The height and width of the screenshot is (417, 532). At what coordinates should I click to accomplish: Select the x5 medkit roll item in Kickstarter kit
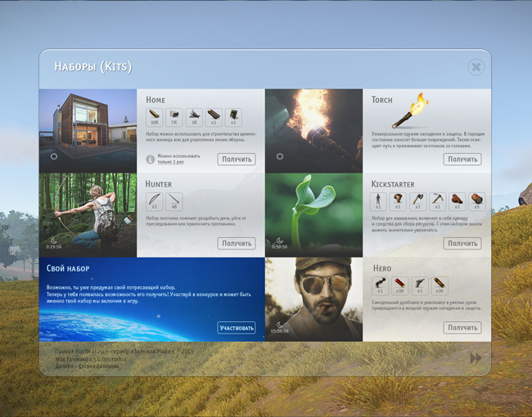(x=476, y=201)
